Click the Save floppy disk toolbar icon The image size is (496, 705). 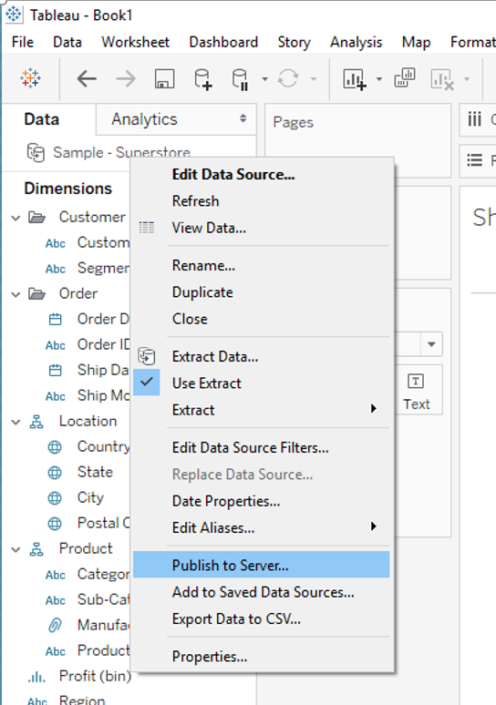coord(164,79)
